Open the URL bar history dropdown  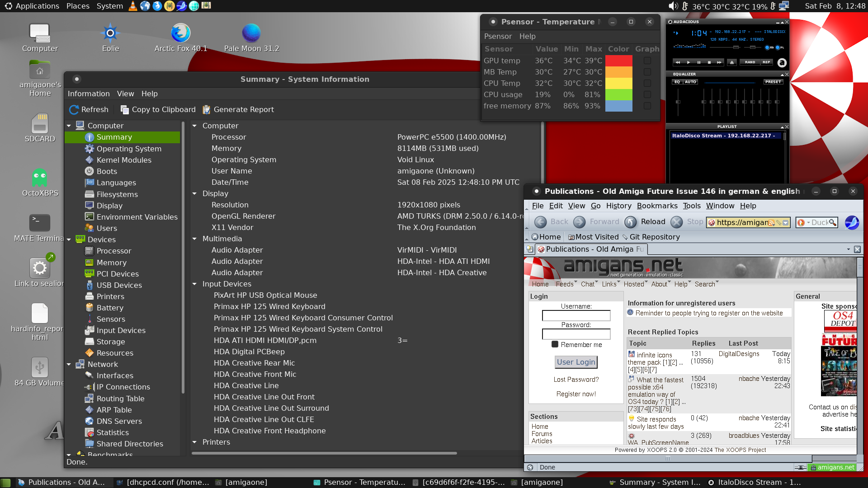click(x=786, y=223)
